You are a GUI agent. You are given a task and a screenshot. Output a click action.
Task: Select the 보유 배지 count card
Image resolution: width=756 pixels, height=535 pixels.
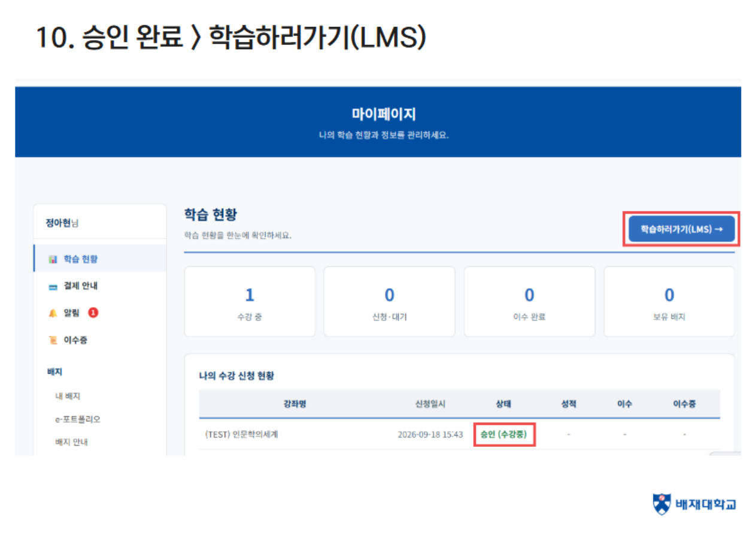click(x=669, y=301)
